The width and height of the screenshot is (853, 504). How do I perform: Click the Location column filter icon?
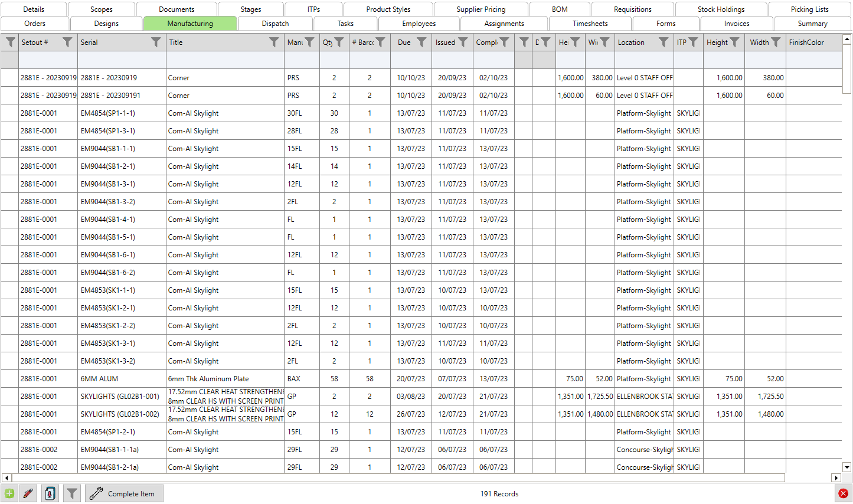click(664, 42)
